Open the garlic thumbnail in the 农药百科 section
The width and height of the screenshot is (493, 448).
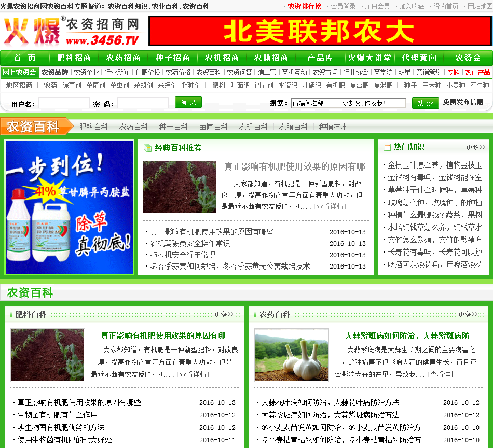pyautogui.click(x=292, y=355)
